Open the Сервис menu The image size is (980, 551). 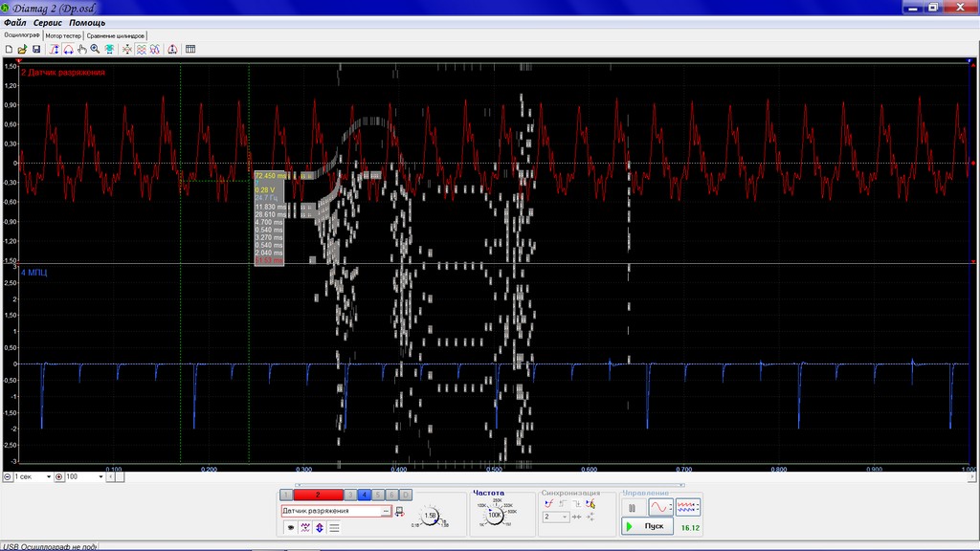48,23
